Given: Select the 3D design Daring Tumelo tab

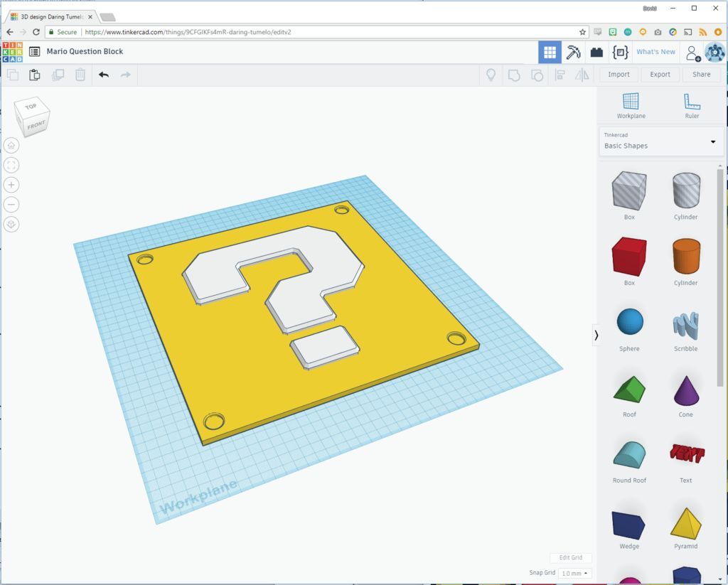Looking at the screenshot, I should [x=51, y=17].
